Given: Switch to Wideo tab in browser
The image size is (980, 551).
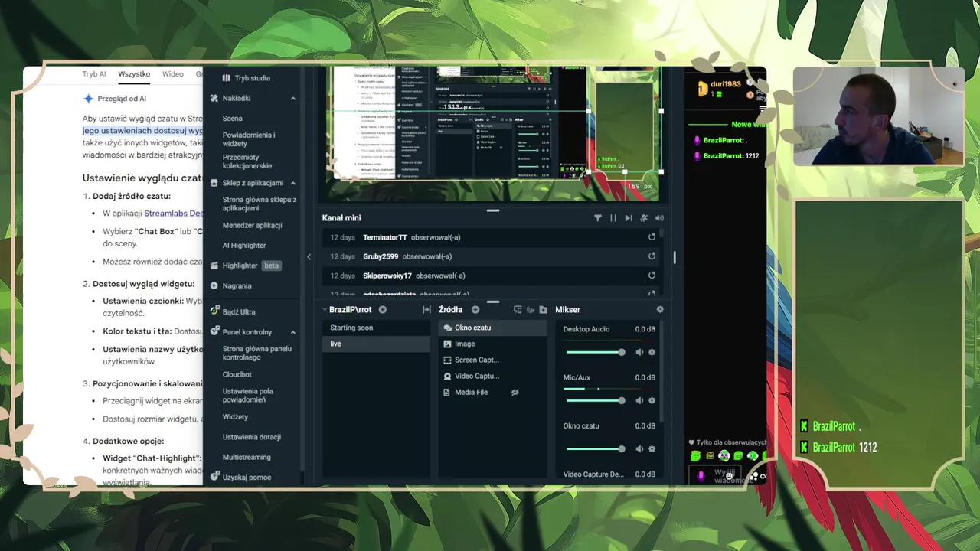Looking at the screenshot, I should 173,74.
